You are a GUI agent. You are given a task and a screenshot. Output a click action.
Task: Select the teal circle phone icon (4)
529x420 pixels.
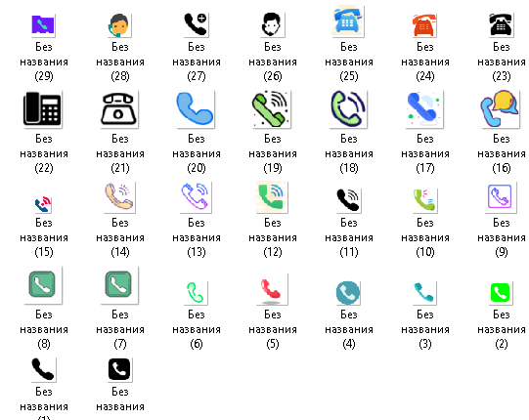pos(348,293)
